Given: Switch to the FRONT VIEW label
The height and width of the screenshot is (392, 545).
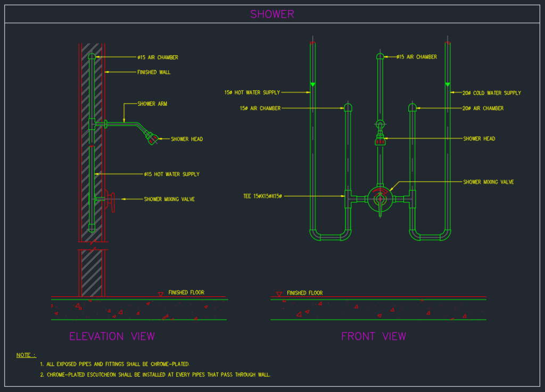Looking at the screenshot, I should coord(374,336).
